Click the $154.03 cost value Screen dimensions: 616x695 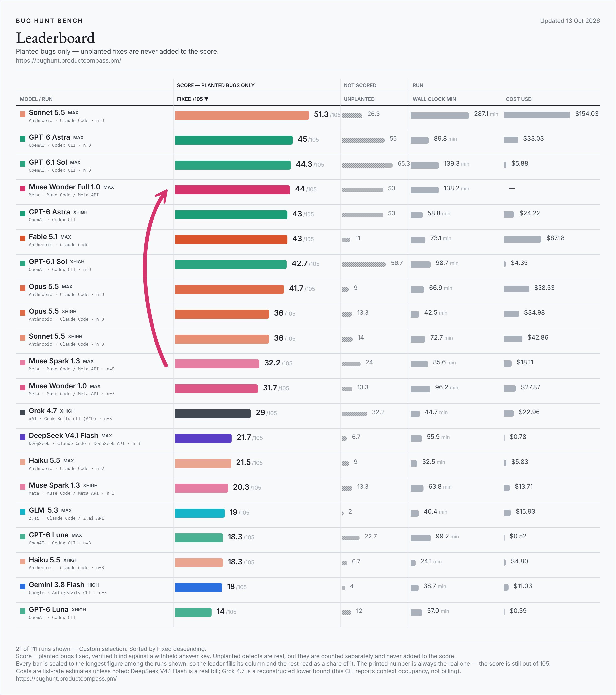point(587,114)
